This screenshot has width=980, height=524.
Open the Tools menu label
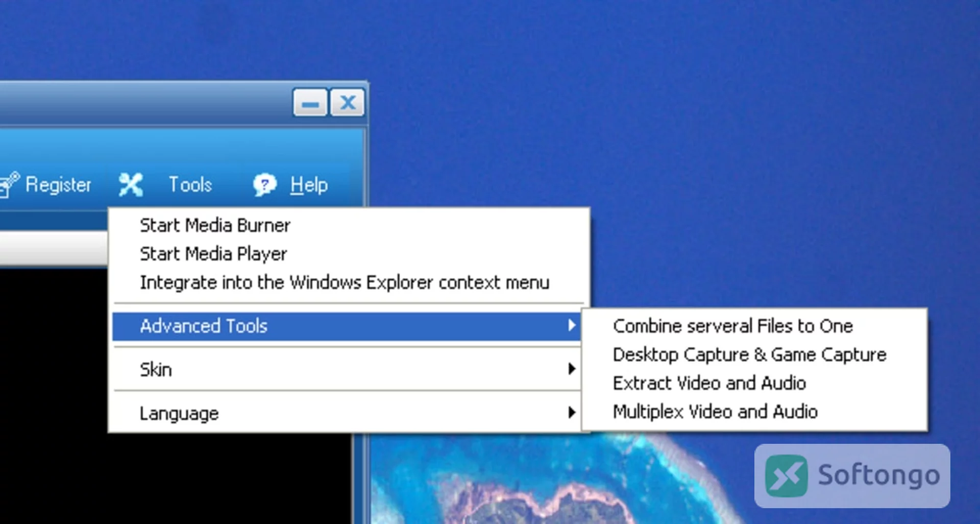click(x=190, y=184)
